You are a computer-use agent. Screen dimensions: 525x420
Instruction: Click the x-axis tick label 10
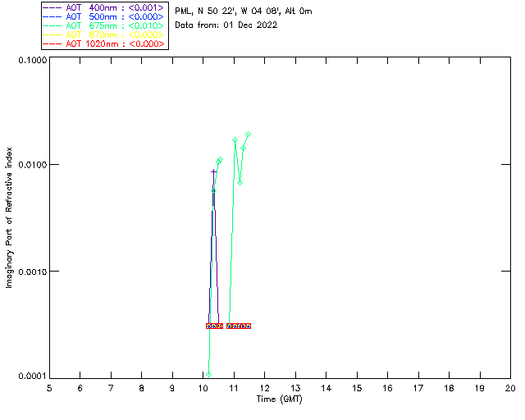(203, 388)
